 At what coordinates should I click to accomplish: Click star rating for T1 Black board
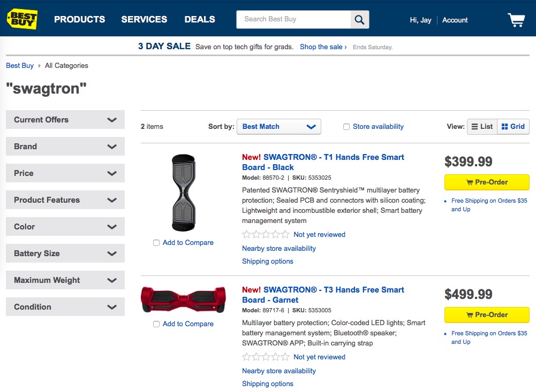point(266,234)
